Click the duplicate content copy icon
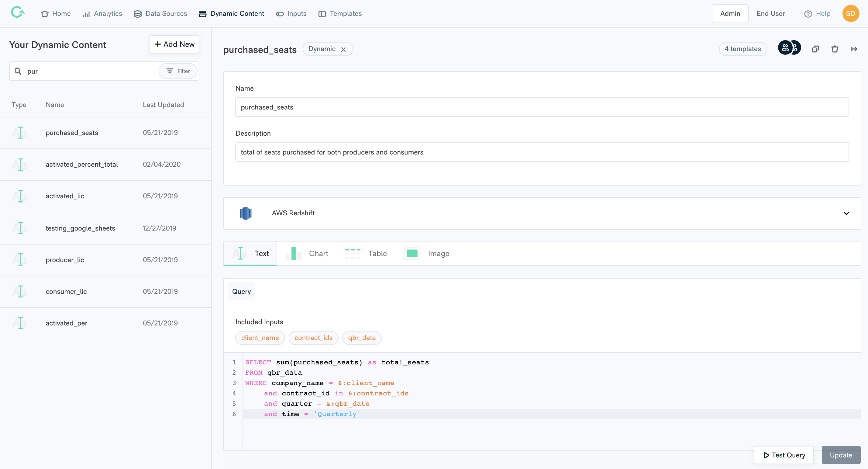The height and width of the screenshot is (469, 868). pyautogui.click(x=815, y=49)
